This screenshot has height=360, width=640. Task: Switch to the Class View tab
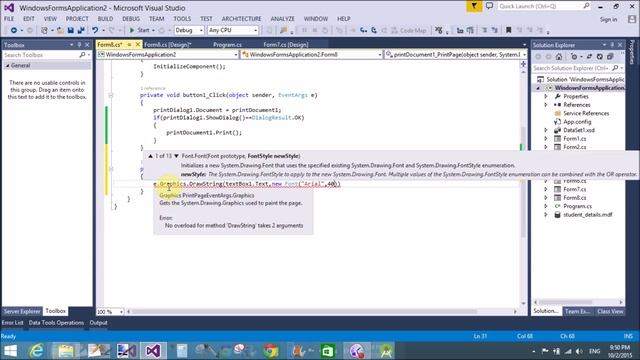(x=610, y=311)
